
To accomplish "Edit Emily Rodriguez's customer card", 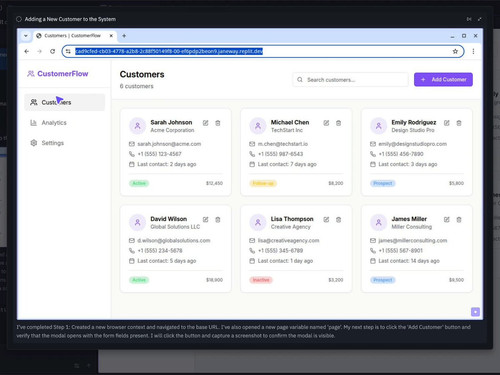I will pyautogui.click(x=447, y=123).
